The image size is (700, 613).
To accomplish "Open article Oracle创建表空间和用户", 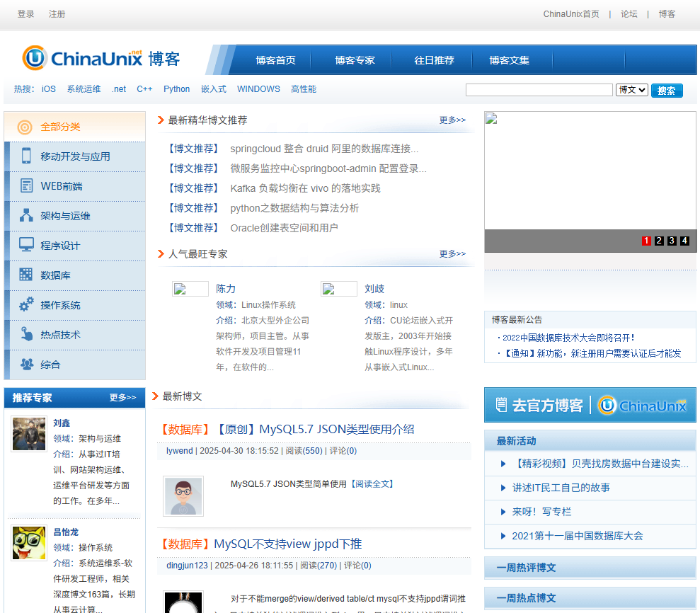I will click(284, 228).
